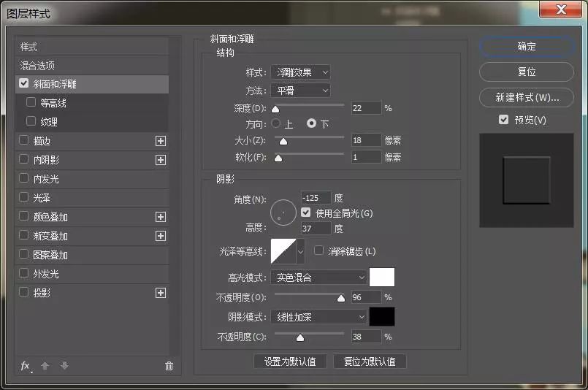Open the fx menu at bottom left
Screen dimensions: 588x390
click(x=26, y=366)
